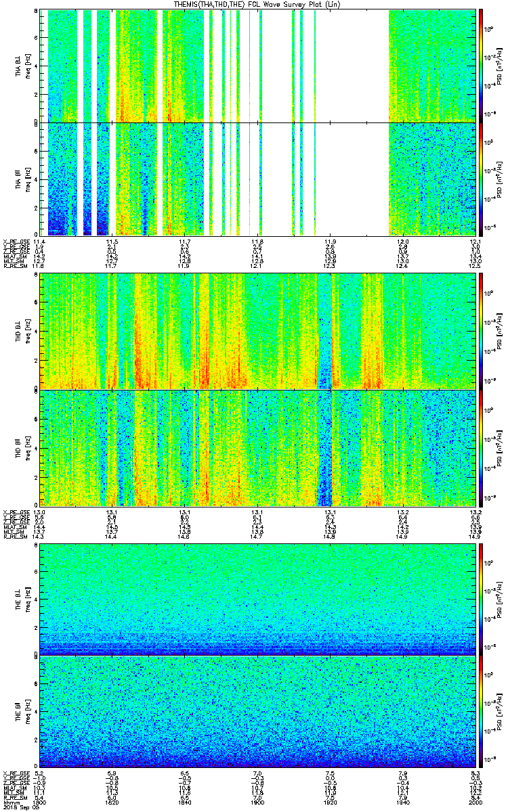
Task: Click the 2000 time tick label
Action: point(473,802)
